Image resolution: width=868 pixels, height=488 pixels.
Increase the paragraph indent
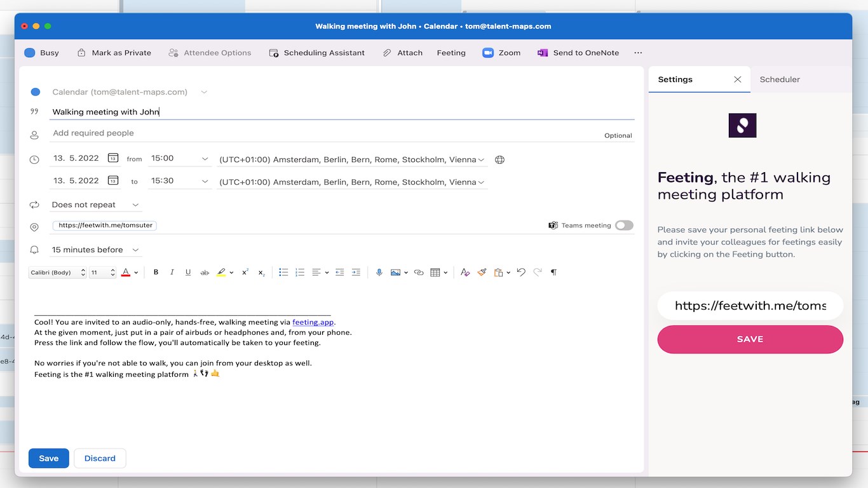point(356,273)
